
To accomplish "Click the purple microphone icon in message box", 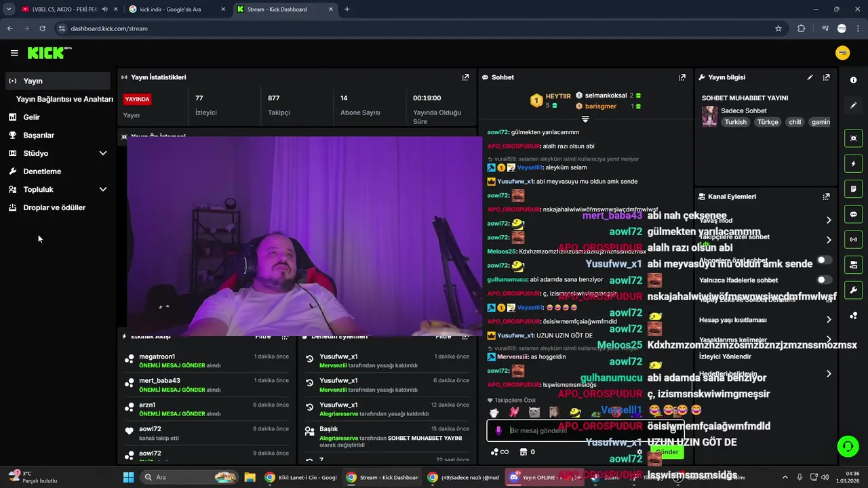I will (x=498, y=430).
